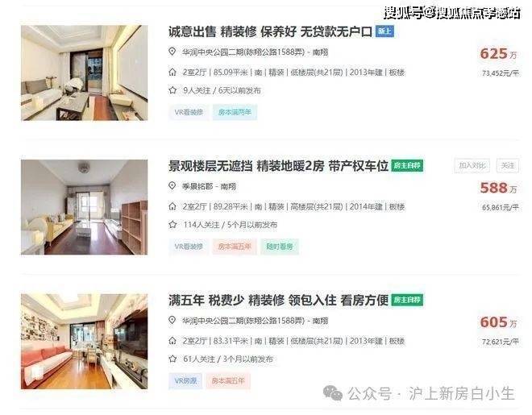Click the house icon beside 89.28平米 details
The height and width of the screenshot is (415, 532).
click(x=172, y=206)
